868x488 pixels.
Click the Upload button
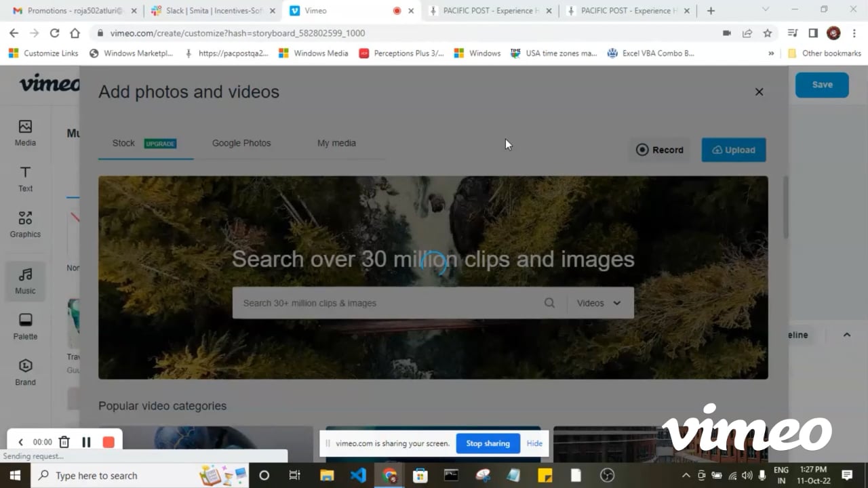(x=734, y=150)
